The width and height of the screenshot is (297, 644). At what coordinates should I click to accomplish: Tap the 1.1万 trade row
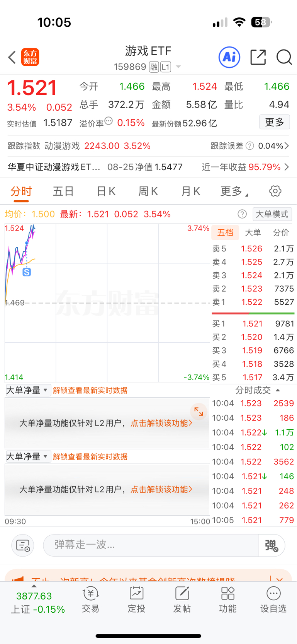[253, 432]
